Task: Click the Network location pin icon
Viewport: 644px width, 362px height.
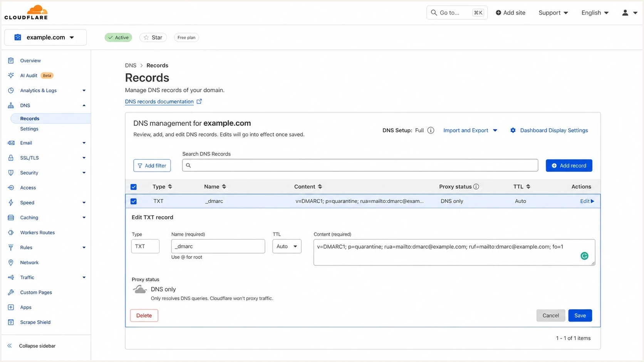Action: [x=11, y=262]
